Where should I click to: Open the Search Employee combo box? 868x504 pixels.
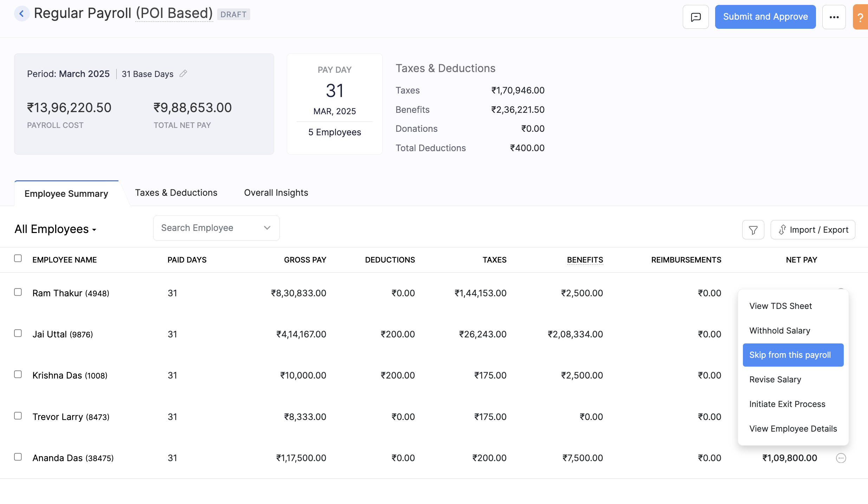[216, 228]
